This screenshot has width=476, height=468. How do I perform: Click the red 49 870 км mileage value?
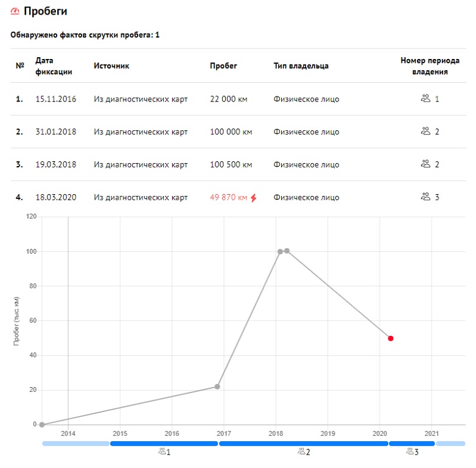pos(228,197)
